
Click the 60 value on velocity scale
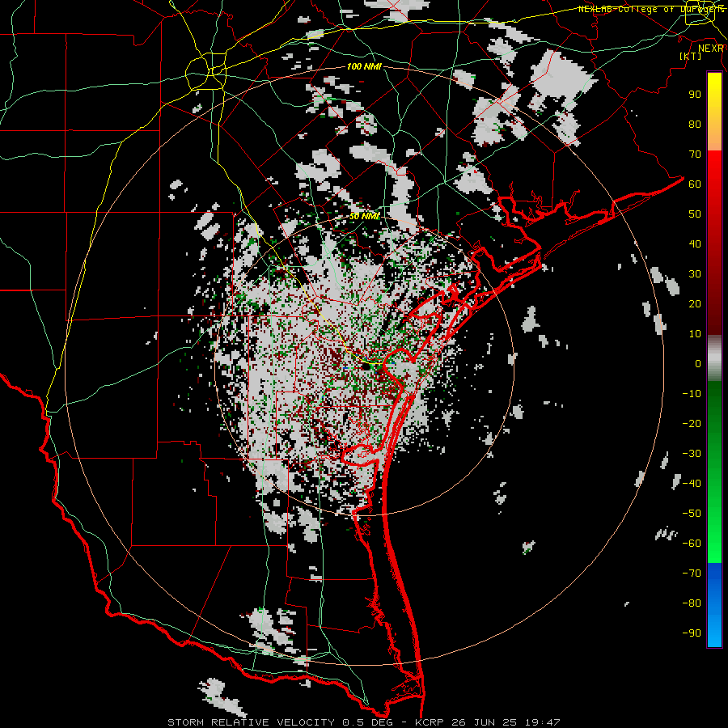[x=695, y=184]
